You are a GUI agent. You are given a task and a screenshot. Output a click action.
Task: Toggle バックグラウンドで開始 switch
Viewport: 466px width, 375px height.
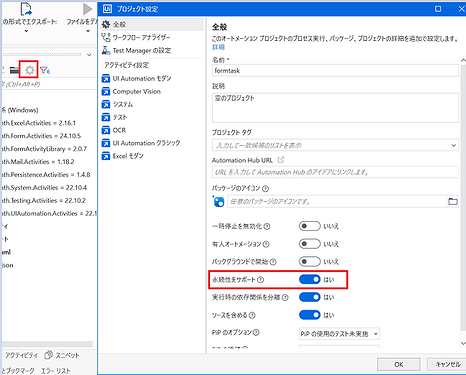[309, 262]
